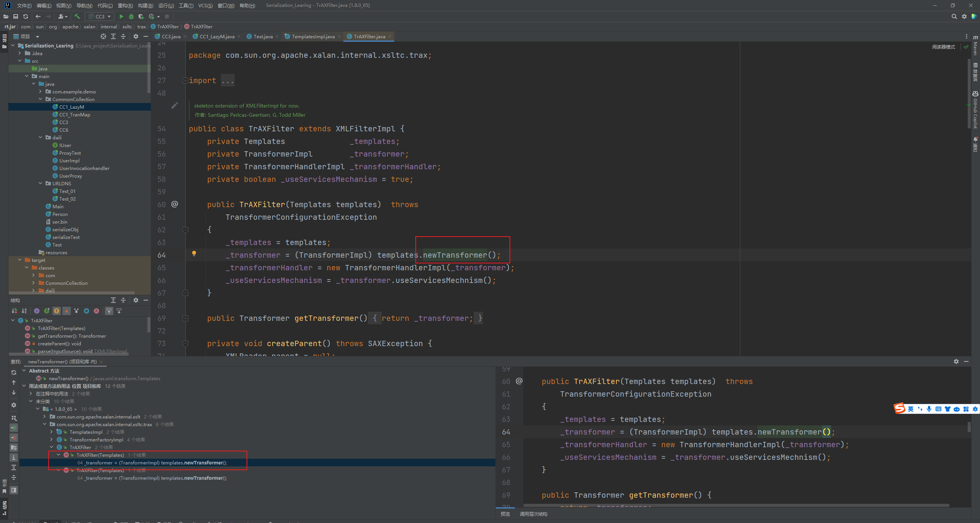
Task: Collapse the CommonCollection folder in project tree
Action: pyautogui.click(x=41, y=99)
